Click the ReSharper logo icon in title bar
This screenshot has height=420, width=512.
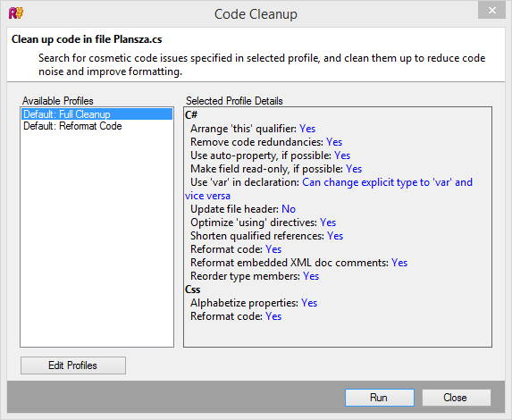coord(16,13)
